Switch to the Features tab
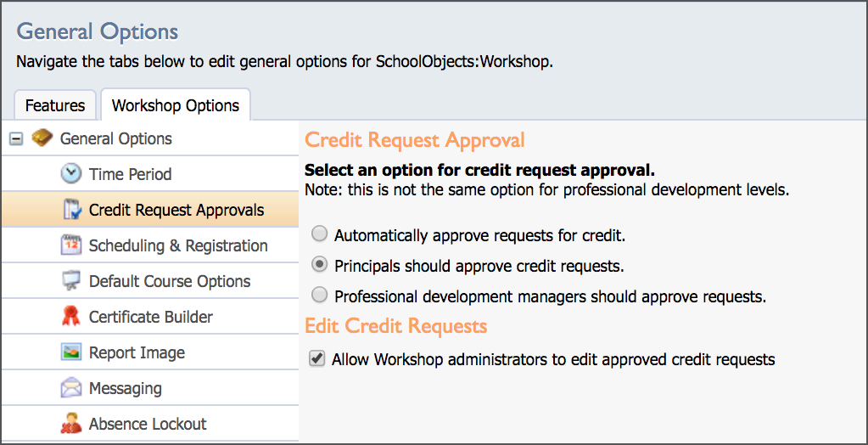 [x=55, y=105]
